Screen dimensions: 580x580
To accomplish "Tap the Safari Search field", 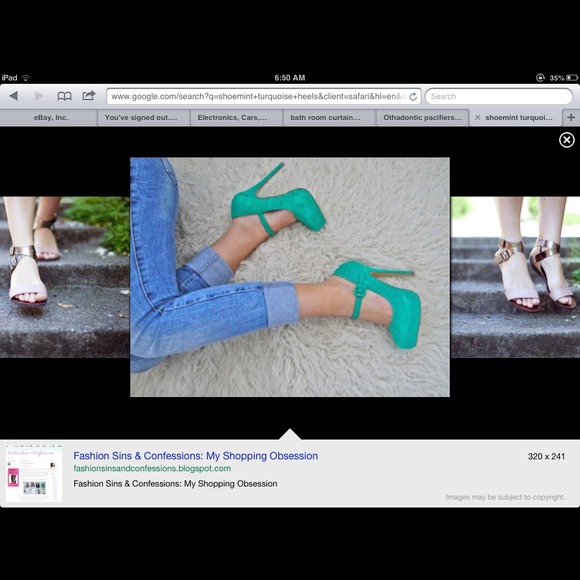I will 499,97.
